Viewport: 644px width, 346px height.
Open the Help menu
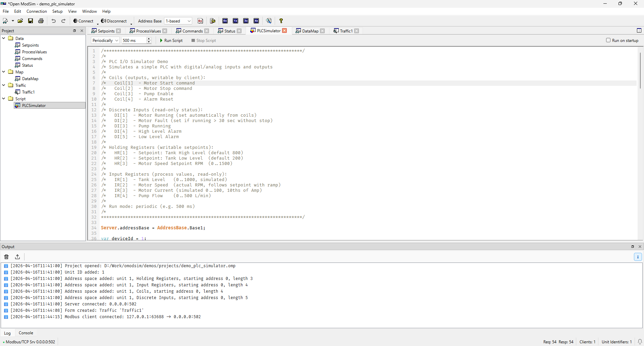106,11
